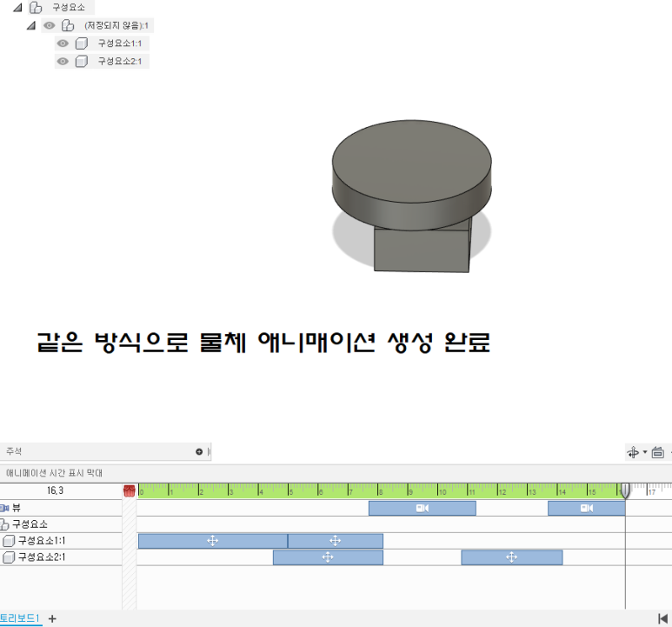This screenshot has height=627, width=672.
Task: Select 구성요소2:1 timeline track label
Action: (42, 557)
